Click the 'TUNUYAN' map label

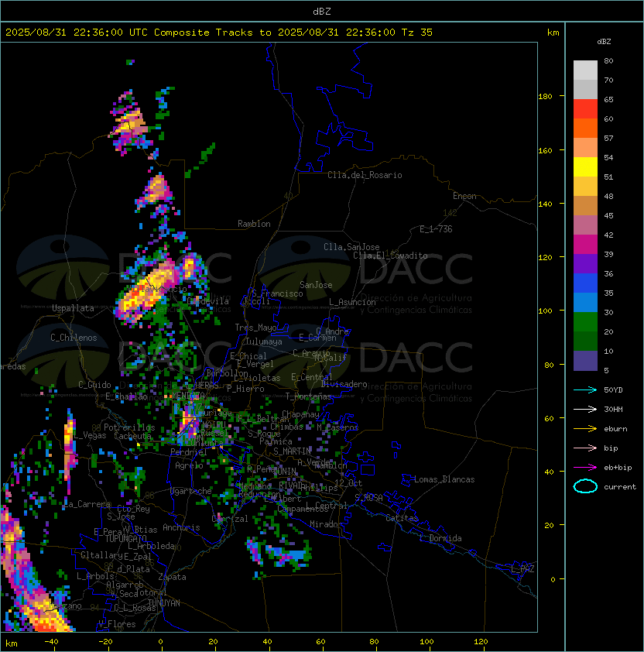click(164, 603)
